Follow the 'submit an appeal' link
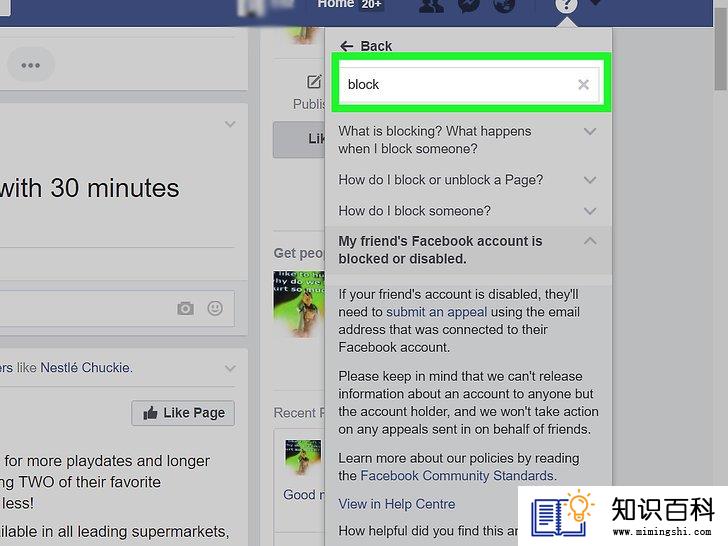728x546 pixels. (436, 312)
